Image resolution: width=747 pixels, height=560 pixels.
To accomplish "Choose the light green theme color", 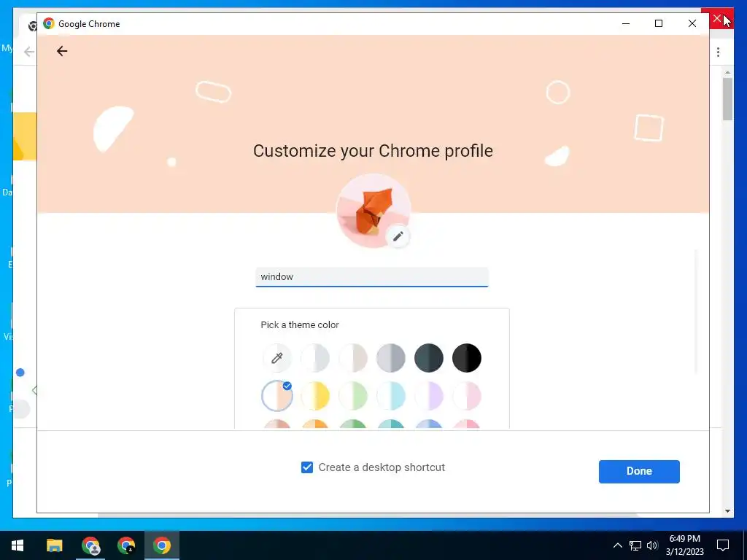I will click(x=353, y=396).
